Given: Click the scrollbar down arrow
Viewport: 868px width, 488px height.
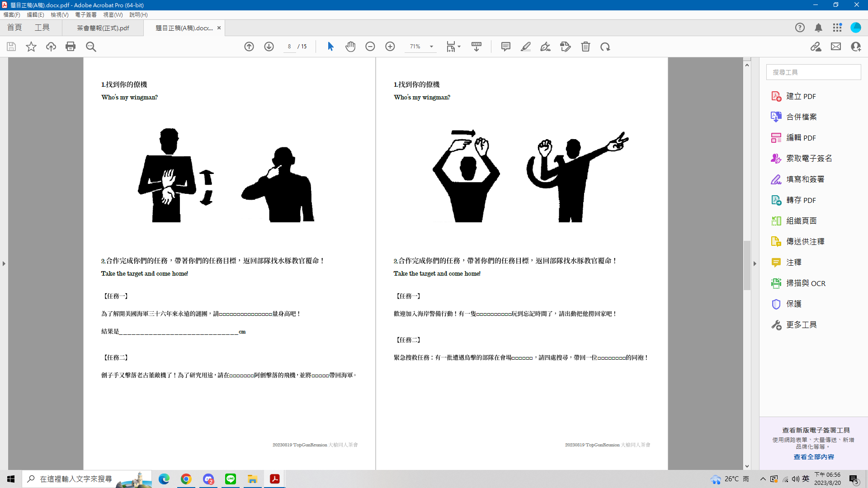Looking at the screenshot, I should [x=747, y=466].
